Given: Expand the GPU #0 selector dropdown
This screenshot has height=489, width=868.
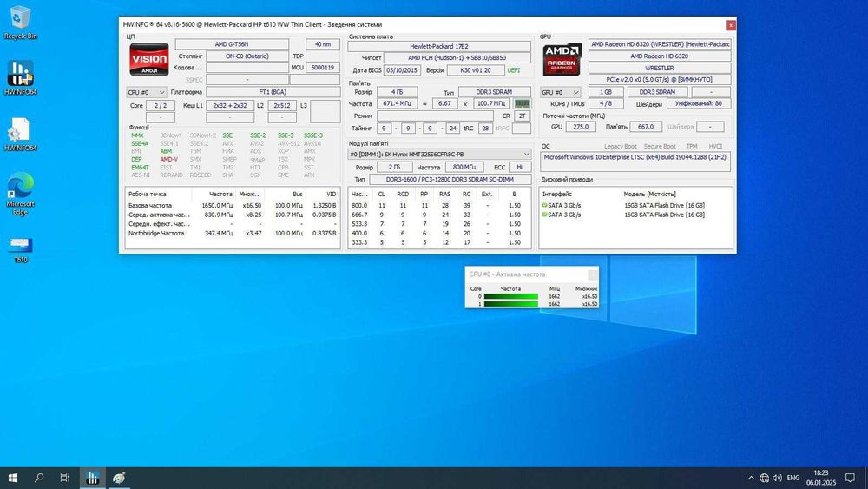Looking at the screenshot, I should (560, 92).
